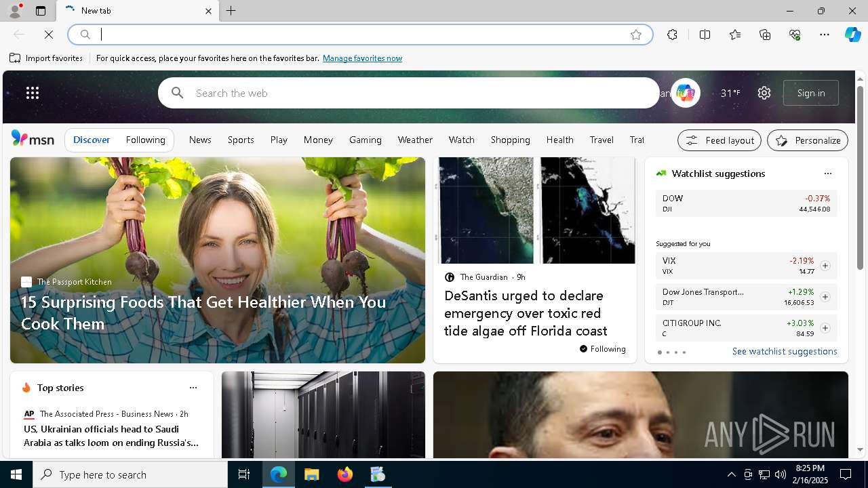
Task: Open volume control in tray
Action: coord(781,474)
